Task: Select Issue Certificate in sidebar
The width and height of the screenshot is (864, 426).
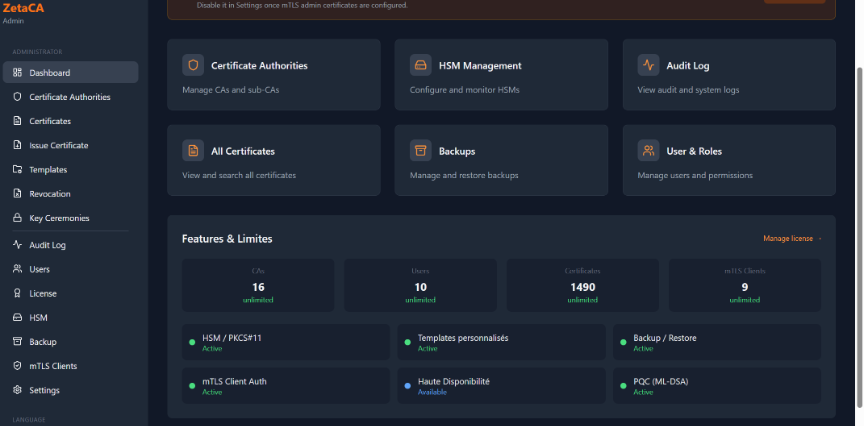Action: (71, 145)
